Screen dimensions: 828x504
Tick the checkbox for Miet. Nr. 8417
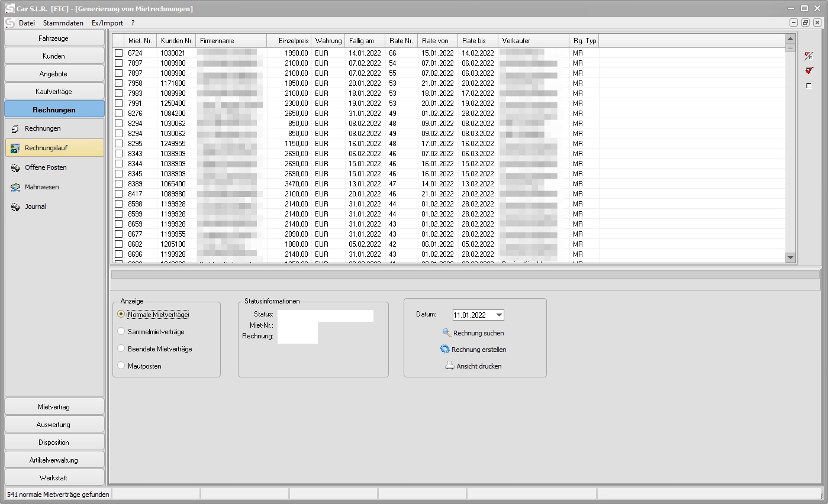click(x=118, y=194)
